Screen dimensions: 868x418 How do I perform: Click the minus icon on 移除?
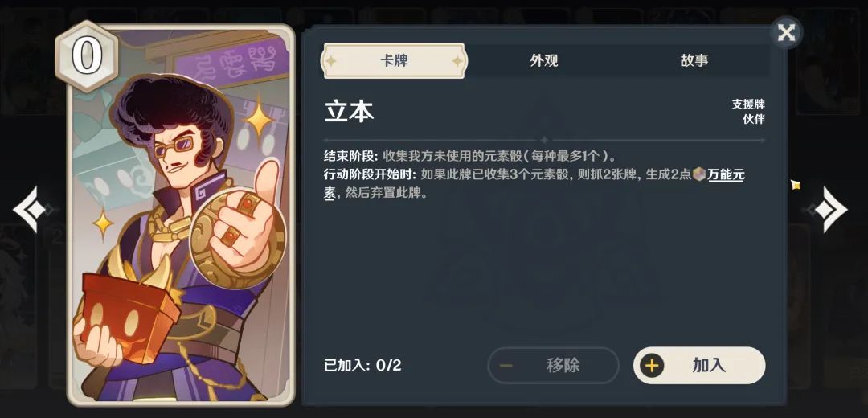(x=506, y=366)
